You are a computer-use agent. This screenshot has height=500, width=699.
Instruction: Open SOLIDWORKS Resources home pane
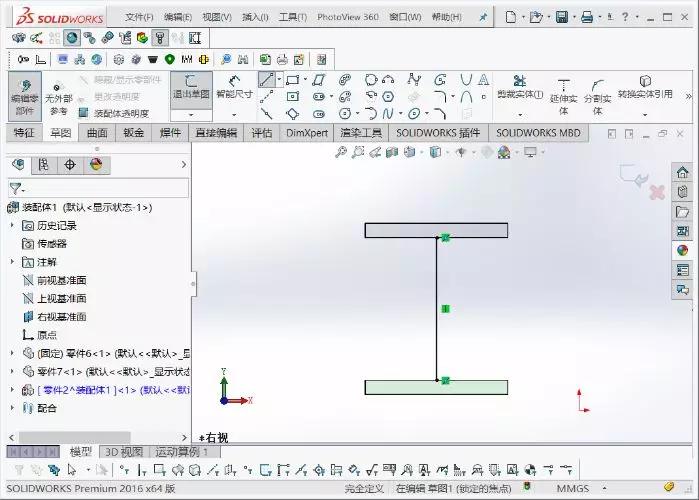682,172
